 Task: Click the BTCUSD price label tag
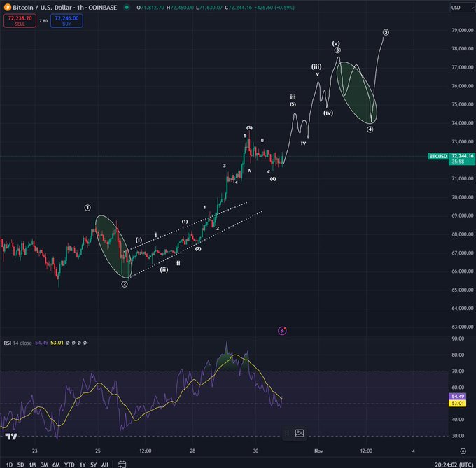[x=437, y=156]
